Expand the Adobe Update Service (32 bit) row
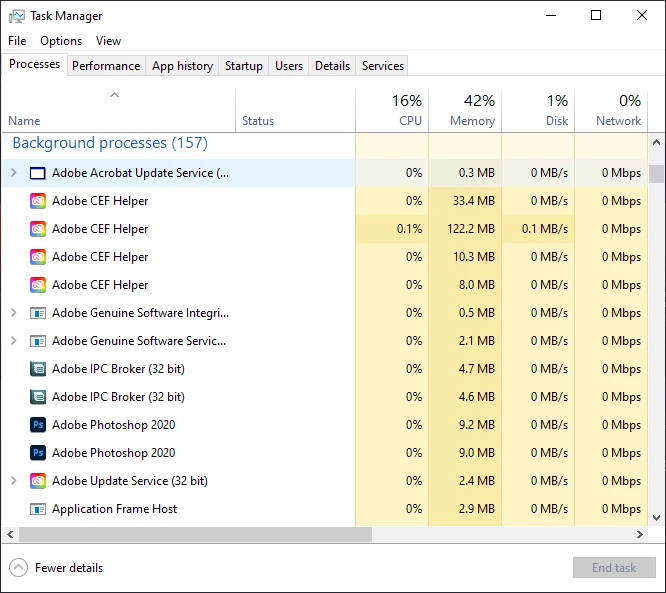The image size is (666, 593). click(14, 481)
